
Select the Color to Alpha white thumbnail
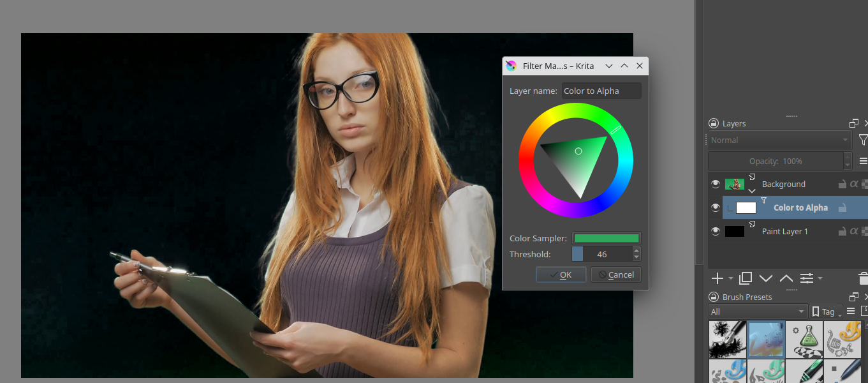click(746, 207)
